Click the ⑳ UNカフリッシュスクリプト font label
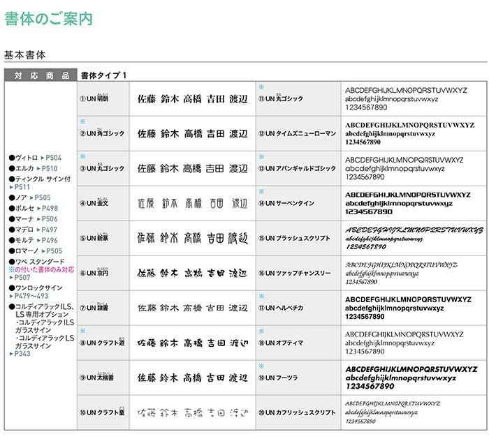The width and height of the screenshot is (489, 448). [x=297, y=412]
